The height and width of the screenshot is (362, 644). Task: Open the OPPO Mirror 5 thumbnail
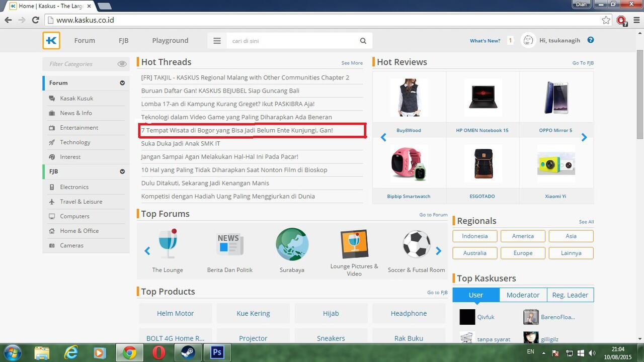point(556,98)
